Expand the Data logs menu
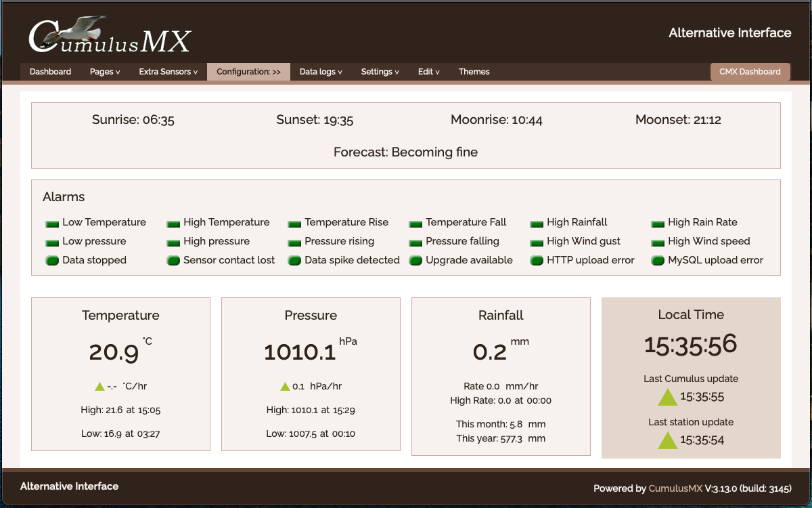The height and width of the screenshot is (508, 812). coord(321,72)
